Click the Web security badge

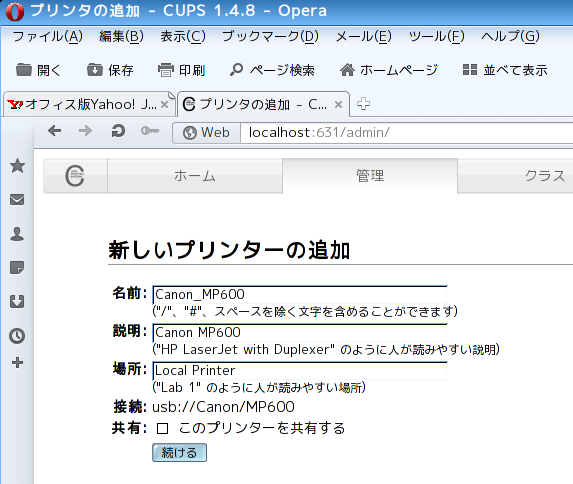click(206, 132)
